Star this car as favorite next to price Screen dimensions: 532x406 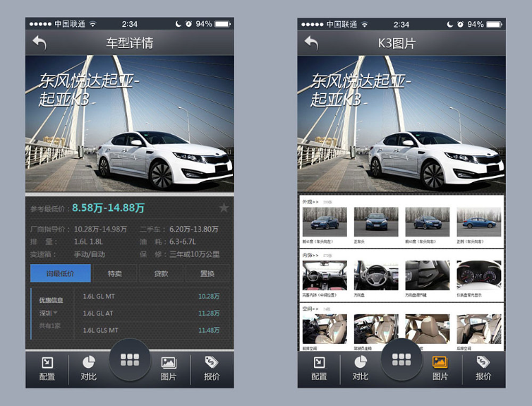(224, 208)
